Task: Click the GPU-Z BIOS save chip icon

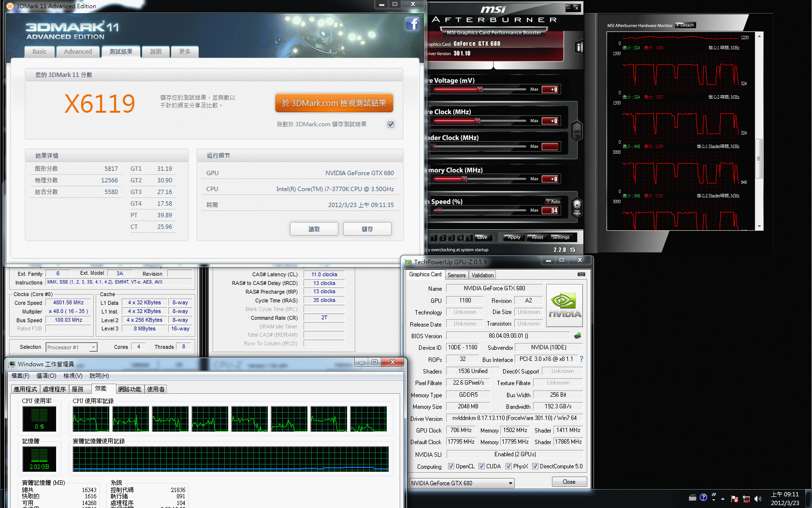Action: point(578,336)
